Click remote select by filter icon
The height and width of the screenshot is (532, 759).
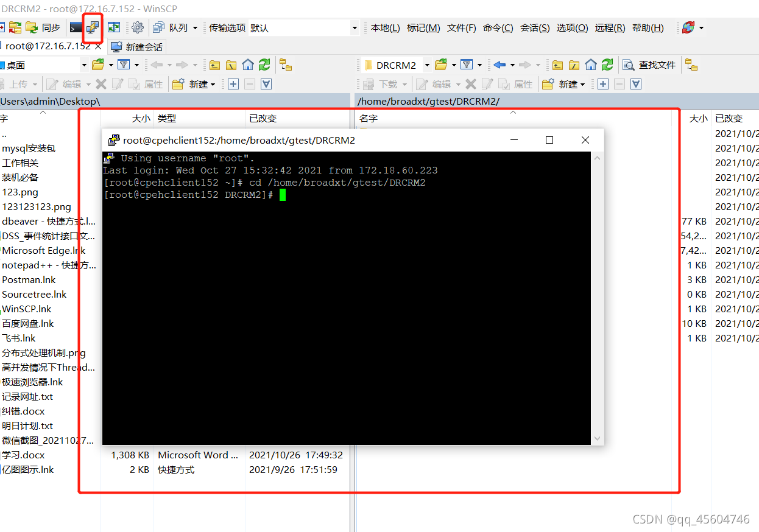tap(635, 84)
